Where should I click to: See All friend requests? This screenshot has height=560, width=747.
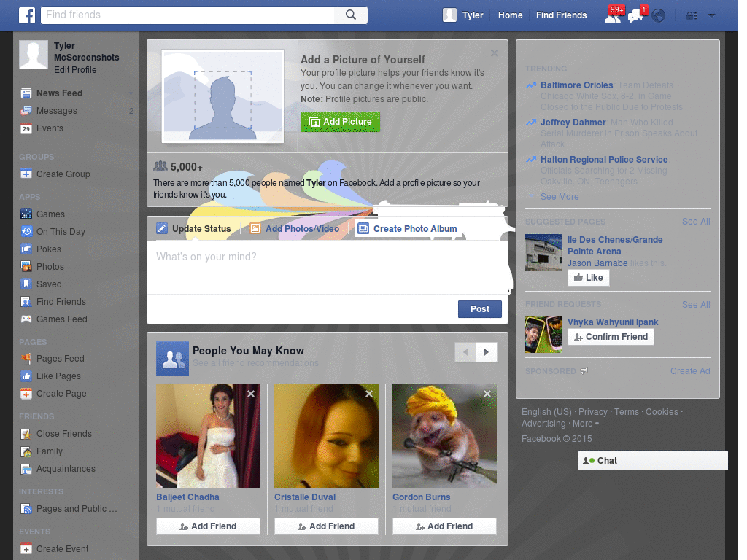tap(695, 304)
